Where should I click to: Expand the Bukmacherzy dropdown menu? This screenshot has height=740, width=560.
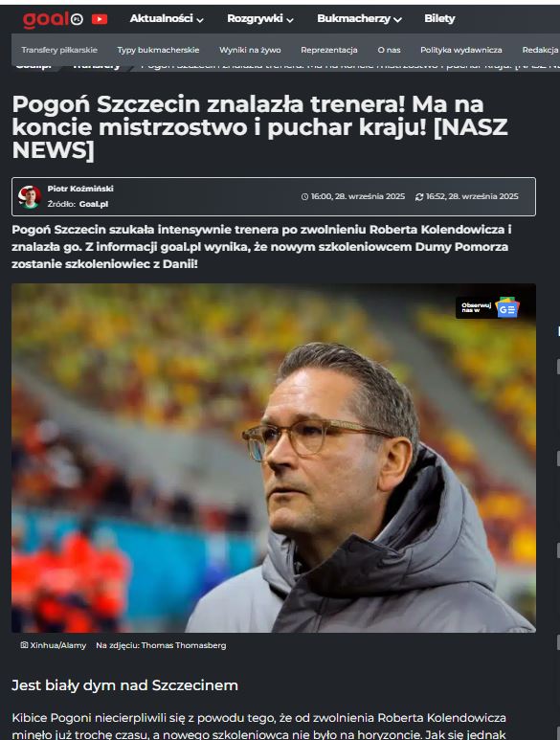click(359, 19)
